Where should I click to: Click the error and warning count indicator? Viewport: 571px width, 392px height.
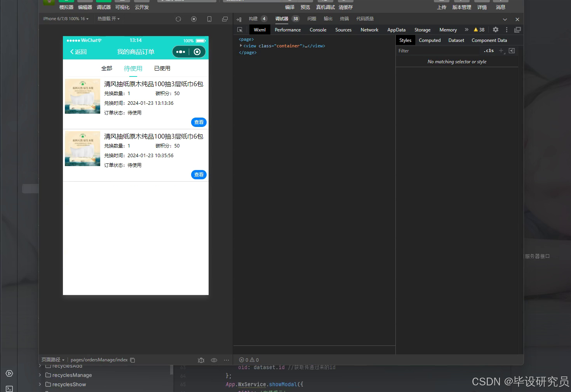[x=249, y=360]
